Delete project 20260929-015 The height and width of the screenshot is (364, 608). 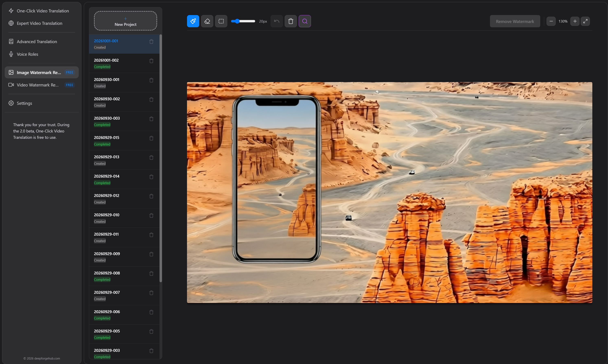tap(151, 138)
